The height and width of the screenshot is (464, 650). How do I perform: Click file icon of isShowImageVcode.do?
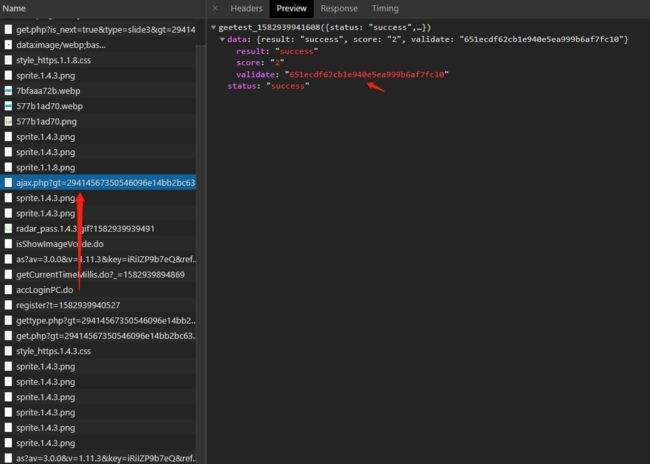click(8, 243)
